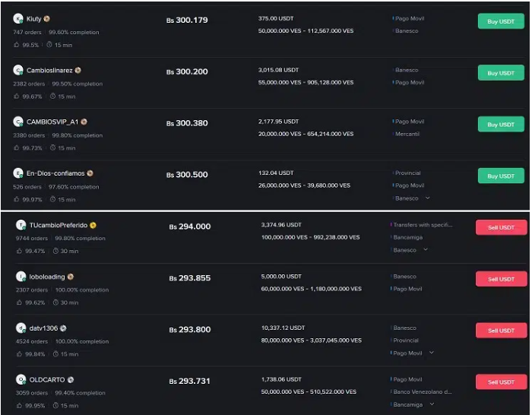Expand payment methods for En-Dios-confiamos

pyautogui.click(x=428, y=198)
